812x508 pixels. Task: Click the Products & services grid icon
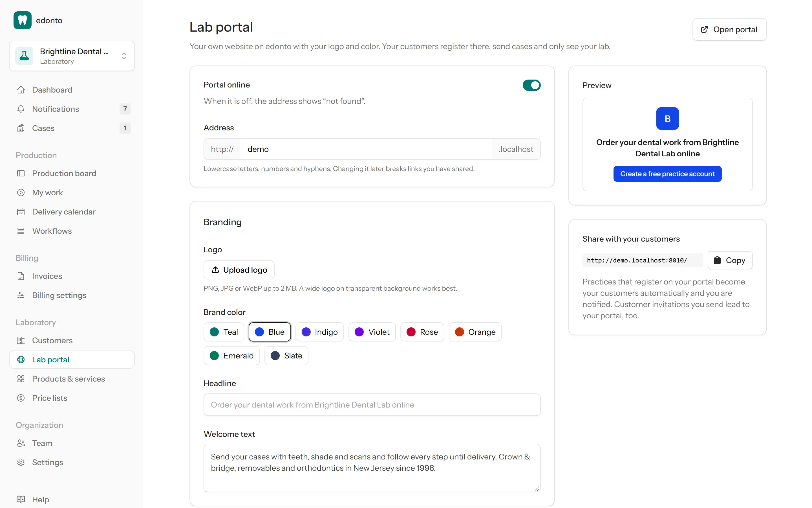pos(21,379)
